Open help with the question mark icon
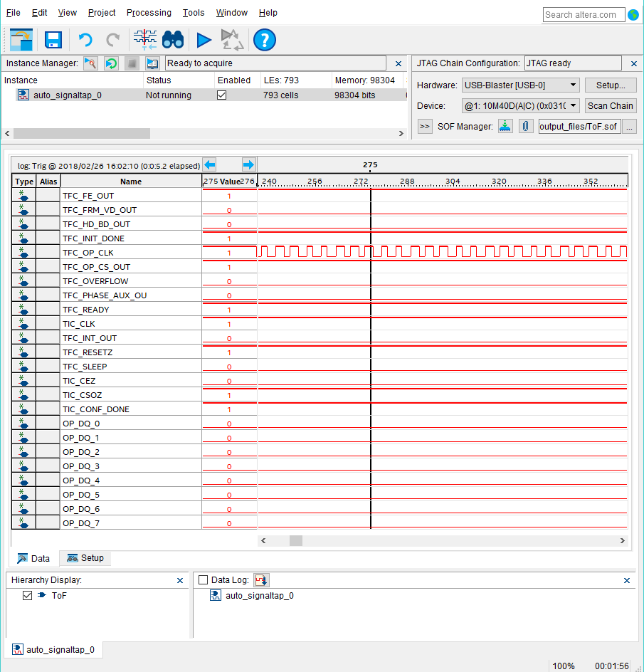The height and width of the screenshot is (672, 644). (x=265, y=40)
